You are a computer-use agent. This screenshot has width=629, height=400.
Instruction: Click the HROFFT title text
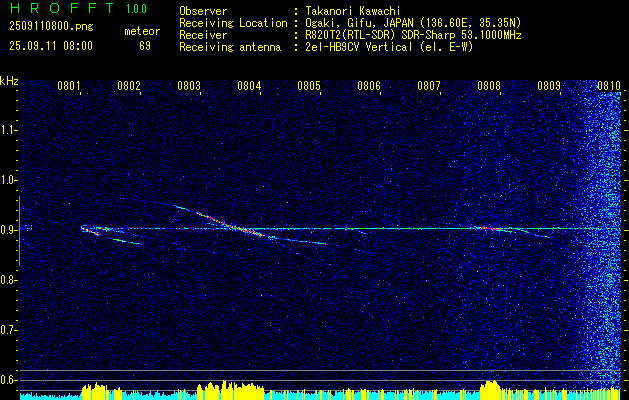coord(62,8)
